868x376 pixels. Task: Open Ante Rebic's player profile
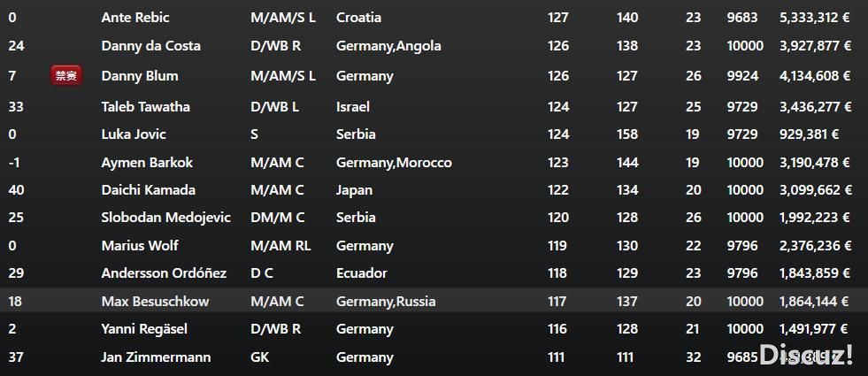pyautogui.click(x=135, y=17)
